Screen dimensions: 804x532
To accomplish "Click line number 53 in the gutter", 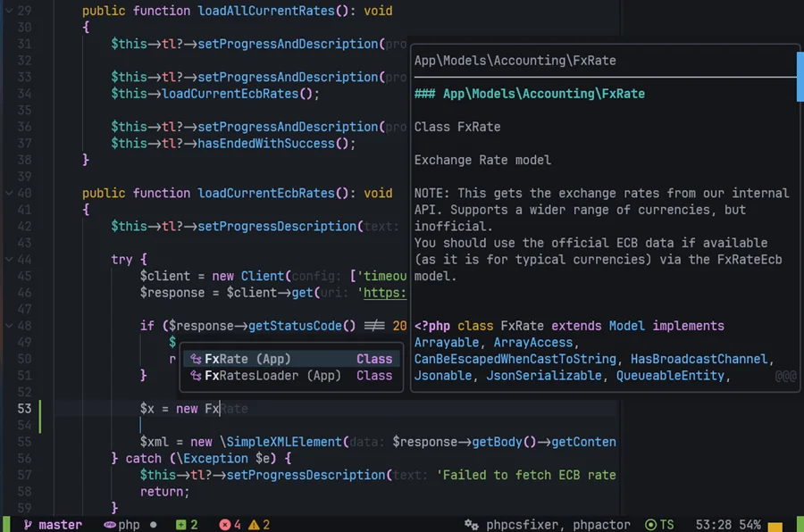I will [24, 409].
